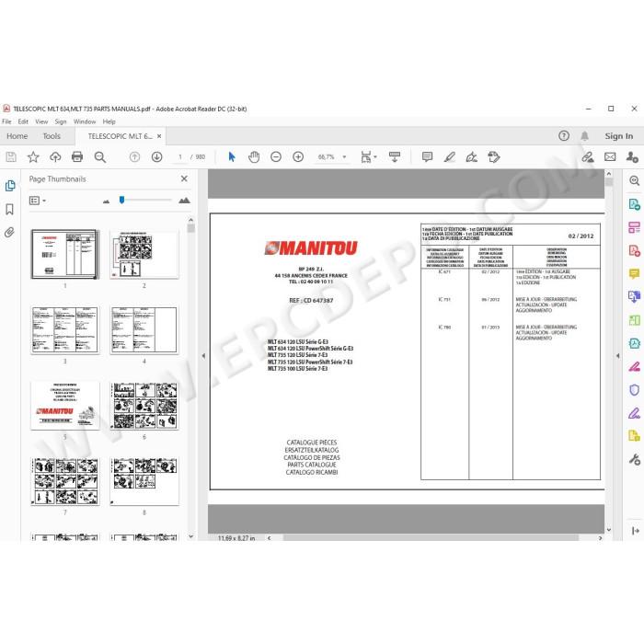The height and width of the screenshot is (644, 644).
Task: Click the Sign In button
Action: click(x=618, y=136)
